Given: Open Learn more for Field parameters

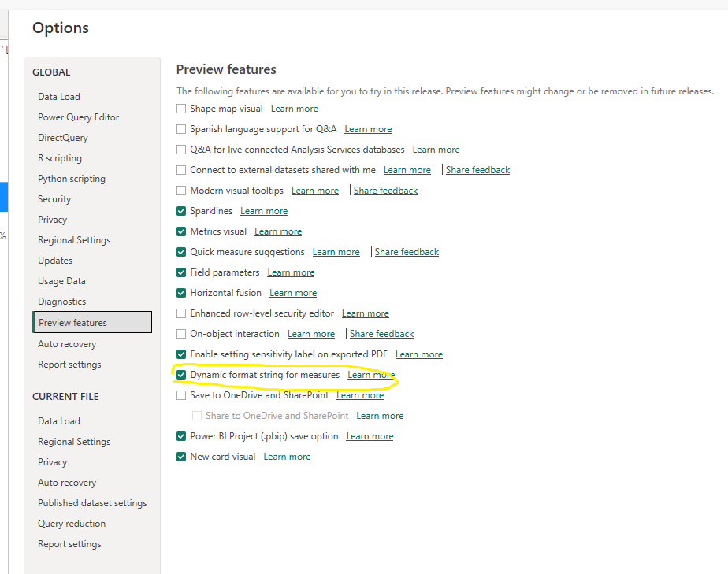Looking at the screenshot, I should click(x=291, y=272).
